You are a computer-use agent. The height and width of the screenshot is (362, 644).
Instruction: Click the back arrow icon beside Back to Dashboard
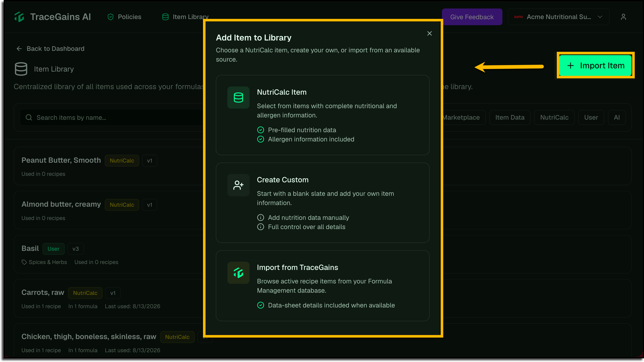click(19, 48)
